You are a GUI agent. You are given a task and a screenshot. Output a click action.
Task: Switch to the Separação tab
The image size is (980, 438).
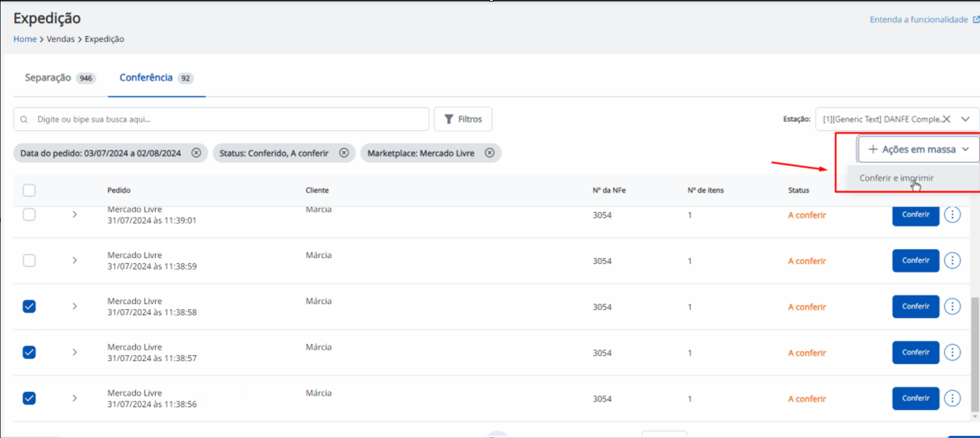click(60, 78)
